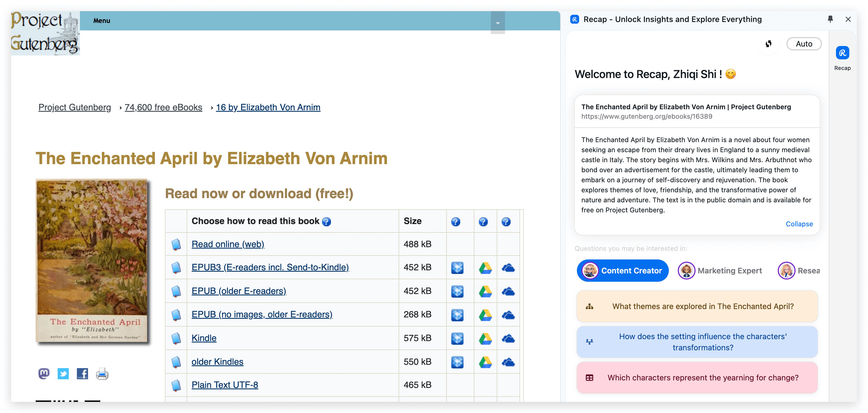Click the Dropbox column help icon
The width and height of the screenshot is (868, 413).
pos(455,222)
